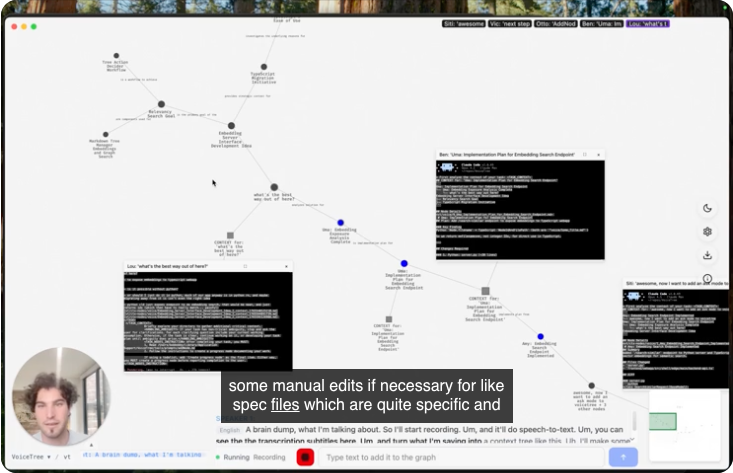The width and height of the screenshot is (733, 473).
Task: Click inside Ben's Claude Code terminal
Action: pyautogui.click(x=520, y=210)
